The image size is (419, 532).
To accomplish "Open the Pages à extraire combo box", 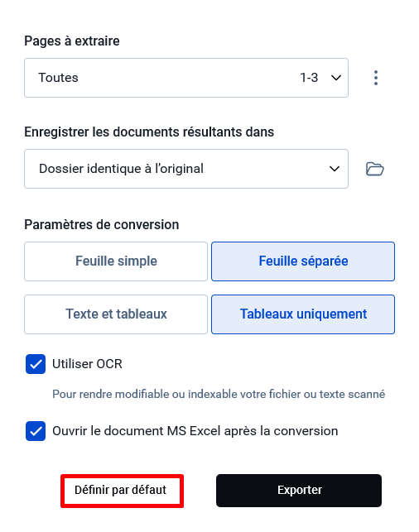I will [x=186, y=78].
